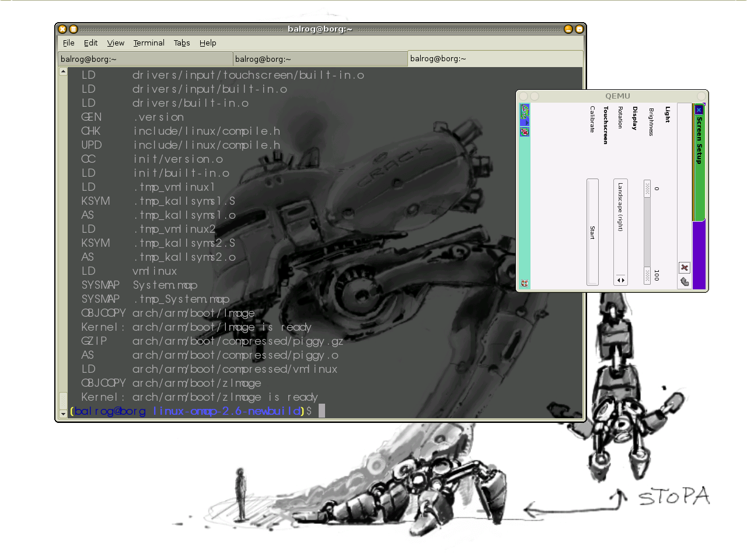Click the 'arch/arm/boot/compressed/piggy.gz' text

pyautogui.click(x=238, y=341)
